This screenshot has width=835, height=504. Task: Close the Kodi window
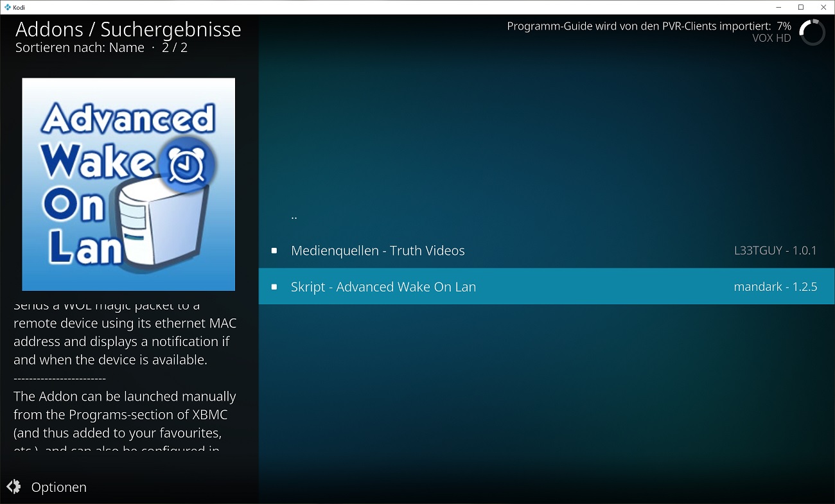(x=823, y=7)
